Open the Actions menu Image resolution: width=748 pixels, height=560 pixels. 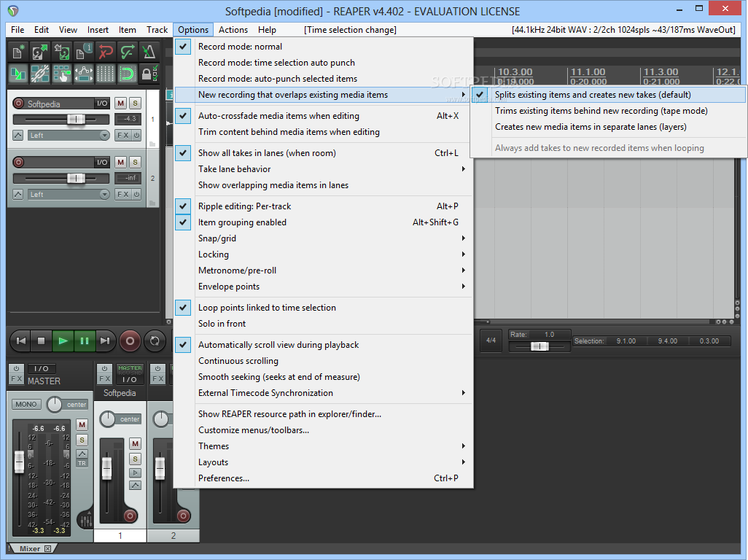click(x=233, y=30)
